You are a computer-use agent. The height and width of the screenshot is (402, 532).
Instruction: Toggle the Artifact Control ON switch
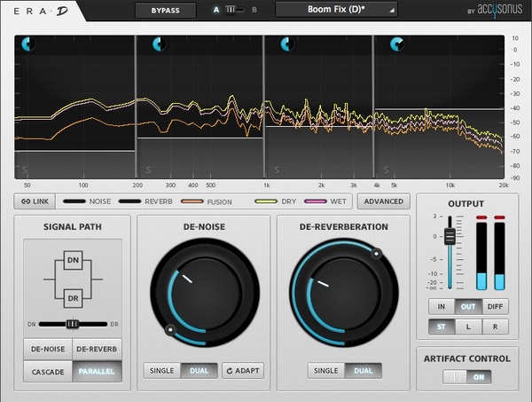tap(467, 377)
